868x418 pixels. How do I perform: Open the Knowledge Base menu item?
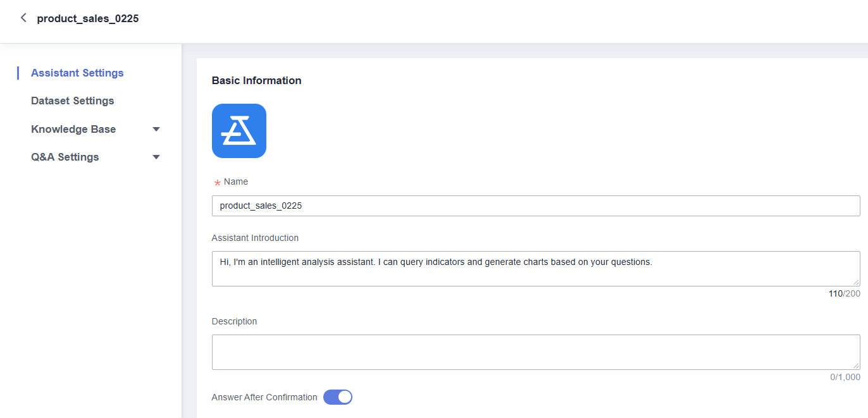(73, 129)
